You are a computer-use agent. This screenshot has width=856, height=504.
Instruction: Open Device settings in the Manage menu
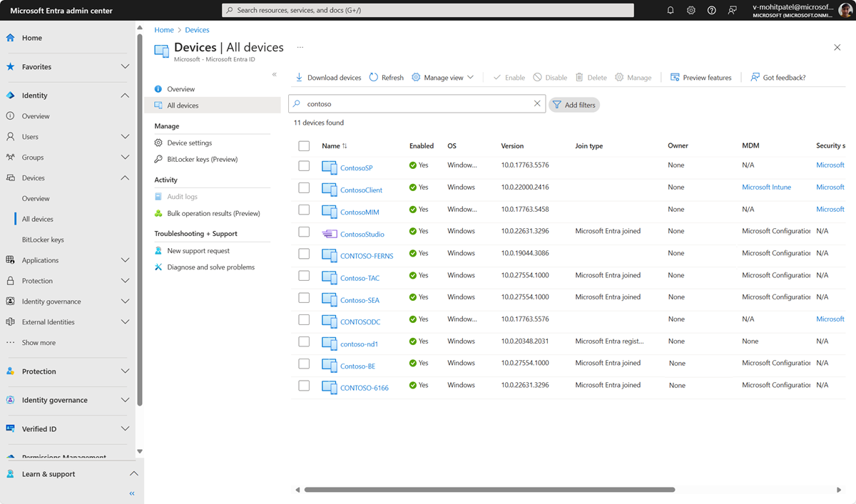point(189,143)
